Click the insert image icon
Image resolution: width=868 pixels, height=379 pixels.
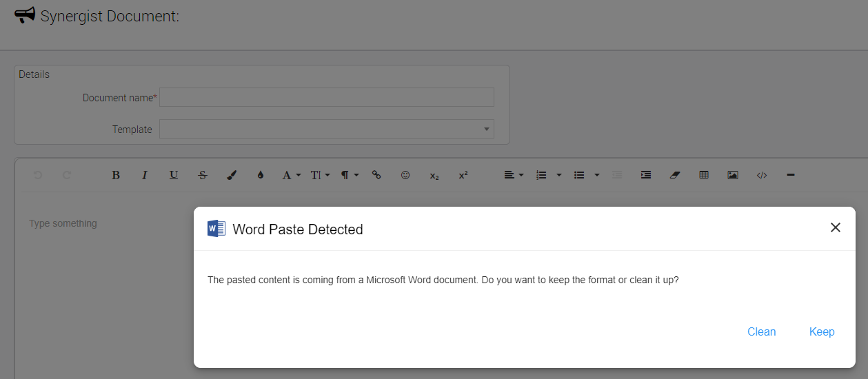pos(733,175)
